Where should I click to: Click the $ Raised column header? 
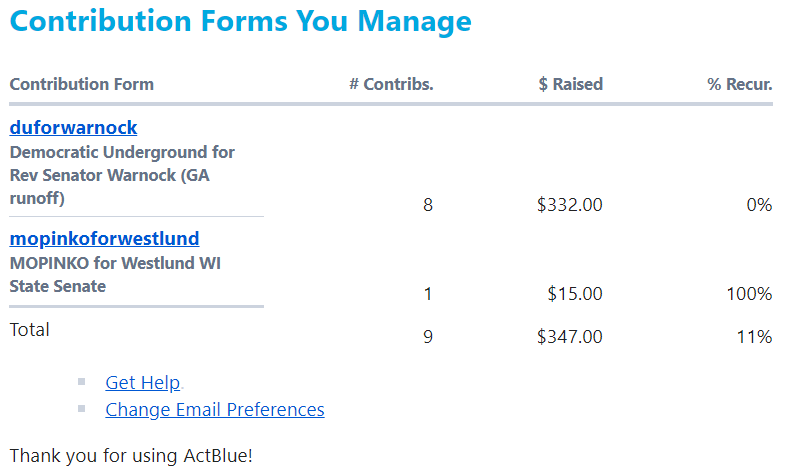pos(570,84)
